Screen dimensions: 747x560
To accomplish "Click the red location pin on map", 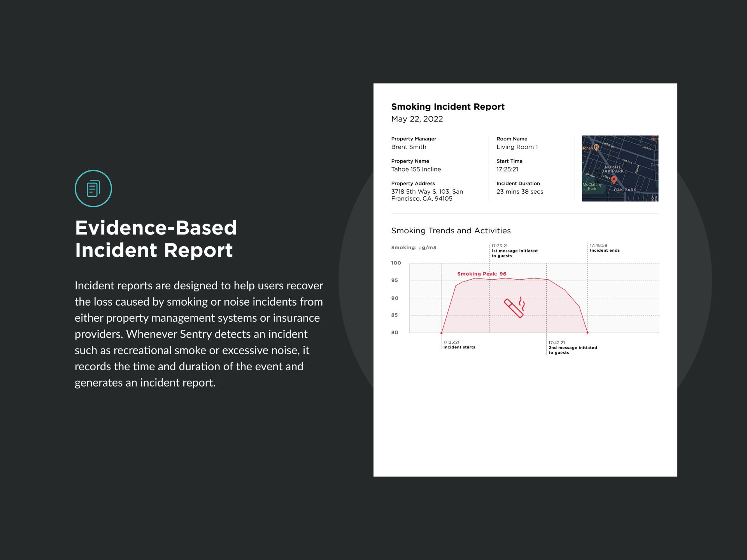I will point(614,180).
